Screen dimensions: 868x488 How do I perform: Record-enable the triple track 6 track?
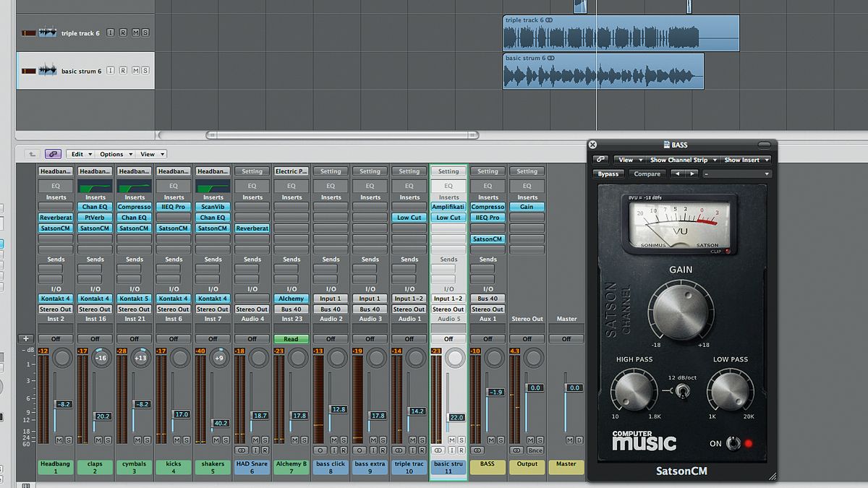tap(124, 33)
